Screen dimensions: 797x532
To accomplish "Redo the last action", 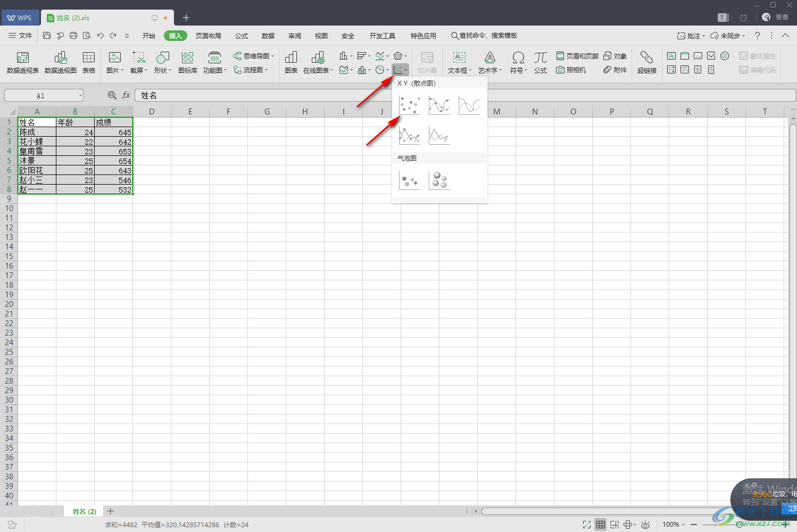I will click(x=113, y=36).
